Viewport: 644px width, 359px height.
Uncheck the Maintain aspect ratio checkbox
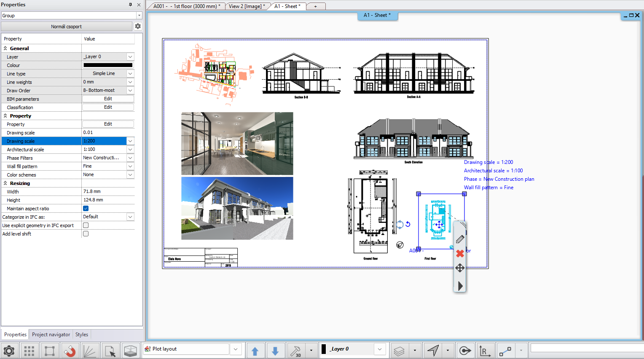[86, 208]
